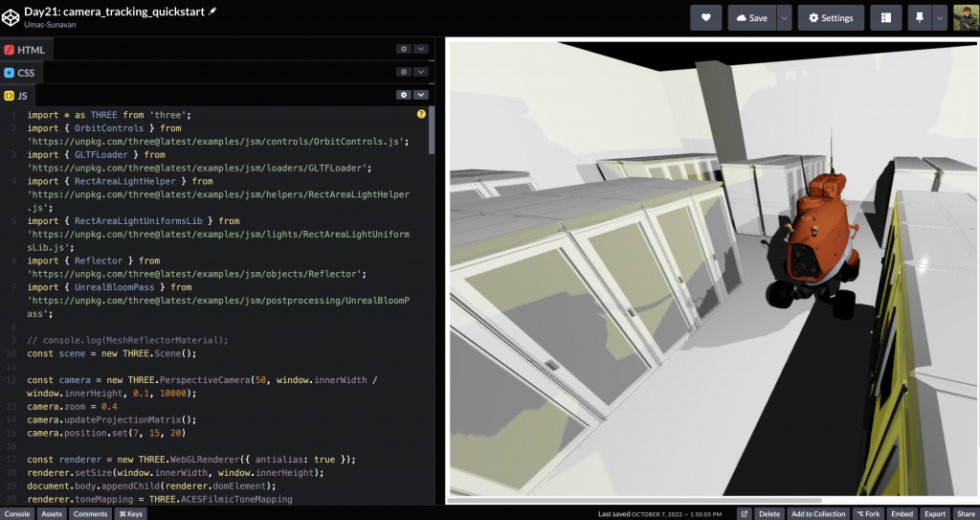Change the editor view layout

[885, 17]
